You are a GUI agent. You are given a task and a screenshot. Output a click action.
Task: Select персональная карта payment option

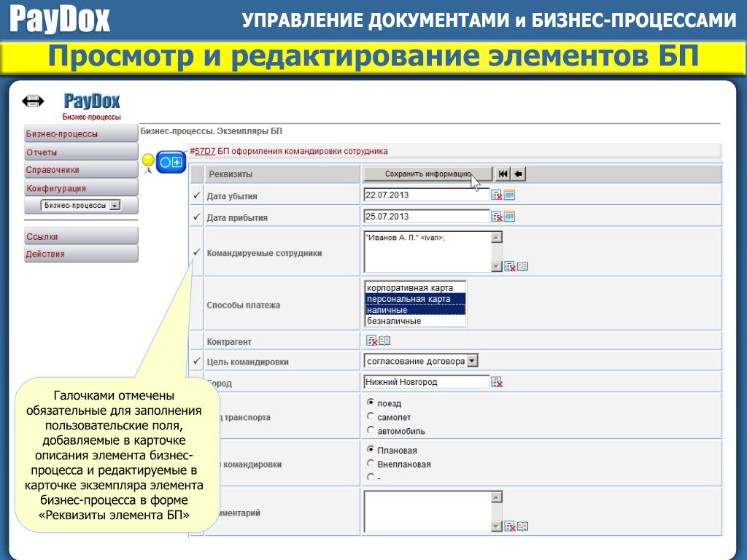click(415, 298)
